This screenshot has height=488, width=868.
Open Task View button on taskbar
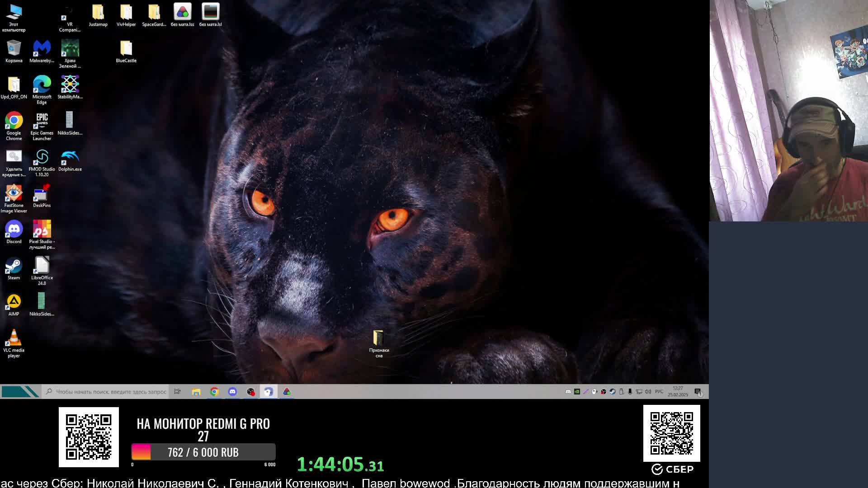pyautogui.click(x=177, y=392)
